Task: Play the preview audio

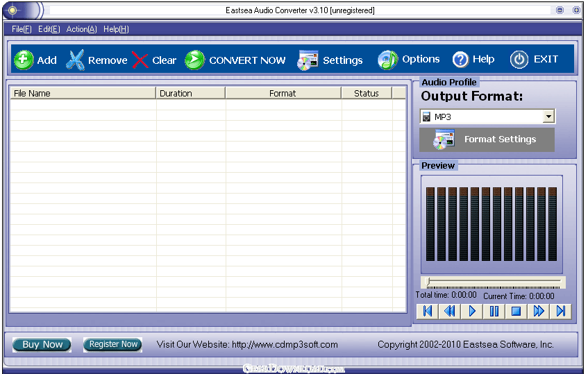Action: point(472,311)
